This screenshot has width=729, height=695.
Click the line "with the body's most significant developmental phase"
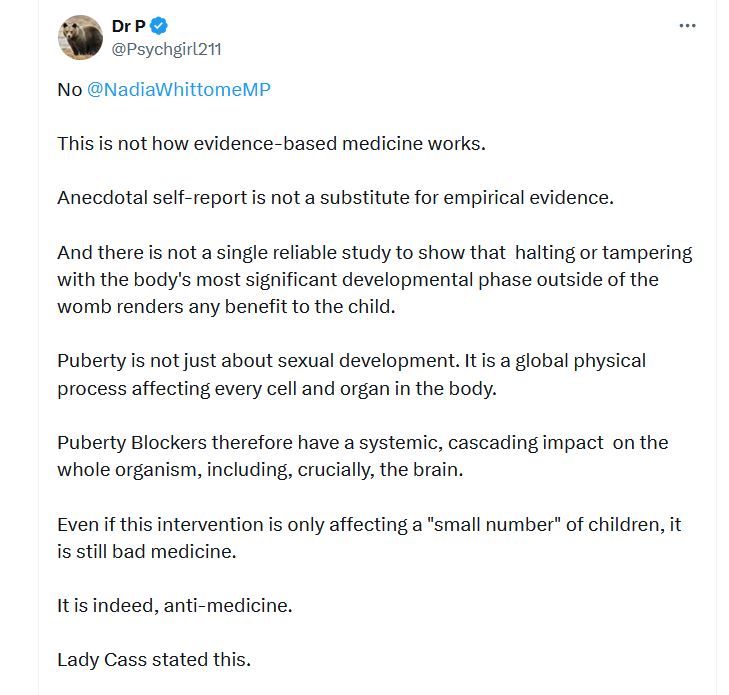(x=357, y=279)
